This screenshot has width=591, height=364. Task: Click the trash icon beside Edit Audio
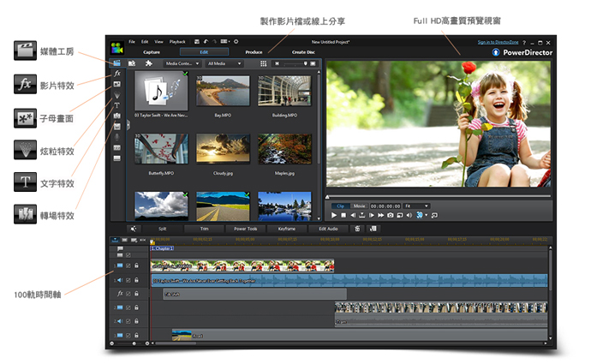coord(357,229)
